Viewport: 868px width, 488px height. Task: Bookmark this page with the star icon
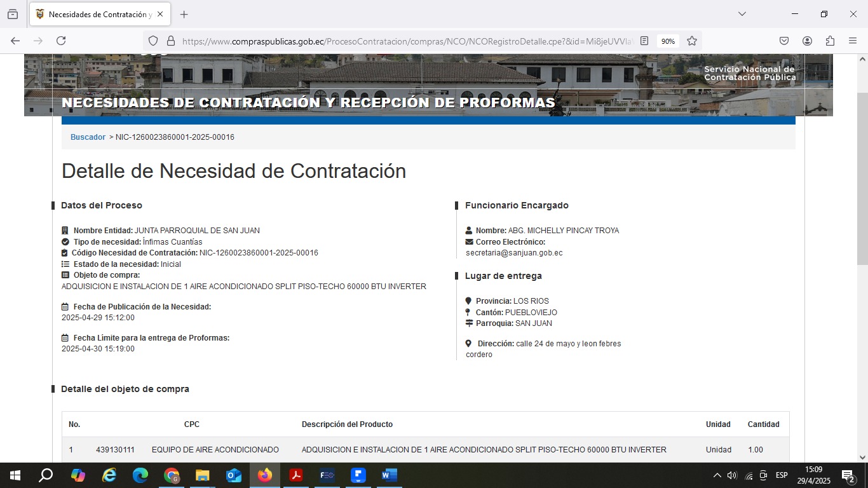(x=692, y=41)
